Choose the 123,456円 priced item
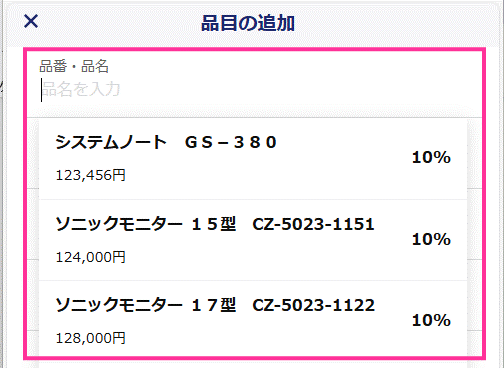The height and width of the screenshot is (368, 504). 90,175
